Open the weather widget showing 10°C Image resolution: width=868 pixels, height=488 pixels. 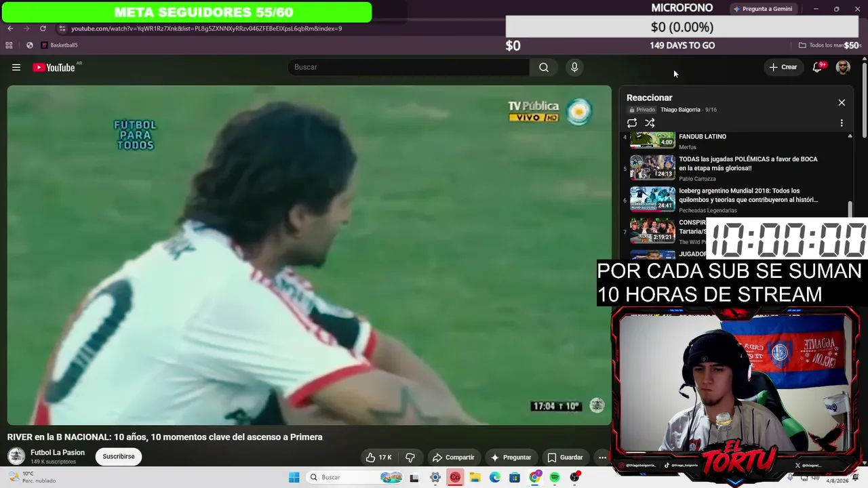coord(32,477)
